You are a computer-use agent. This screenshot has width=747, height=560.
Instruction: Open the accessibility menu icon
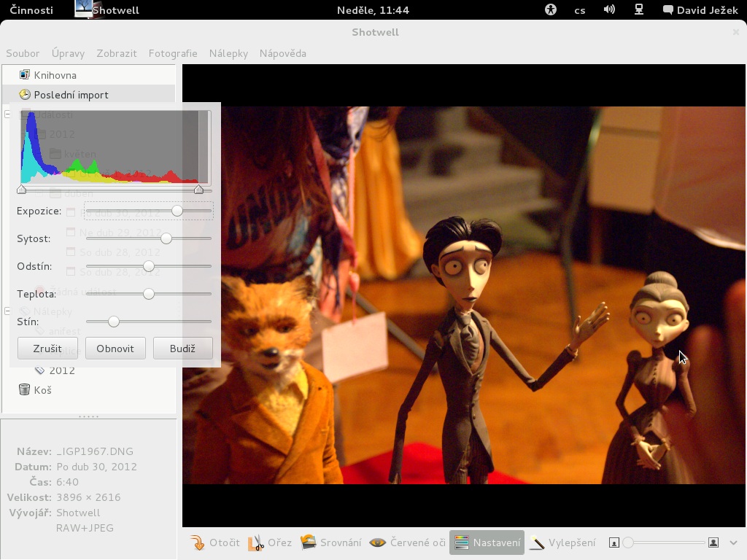click(551, 9)
